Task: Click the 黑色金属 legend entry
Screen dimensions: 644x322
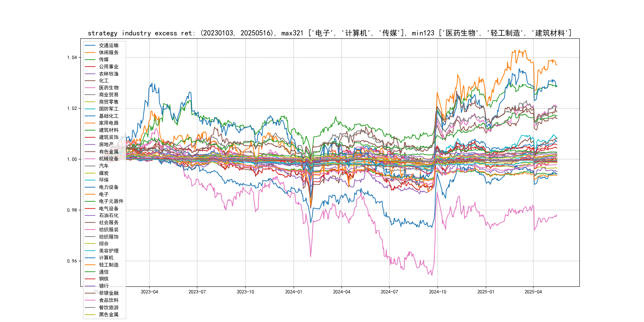Action: pos(109,314)
